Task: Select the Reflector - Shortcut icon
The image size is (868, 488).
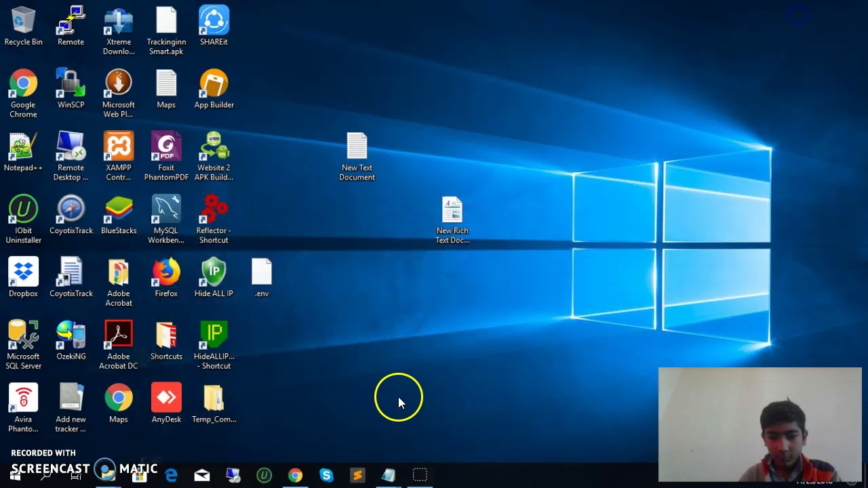Action: [x=214, y=220]
